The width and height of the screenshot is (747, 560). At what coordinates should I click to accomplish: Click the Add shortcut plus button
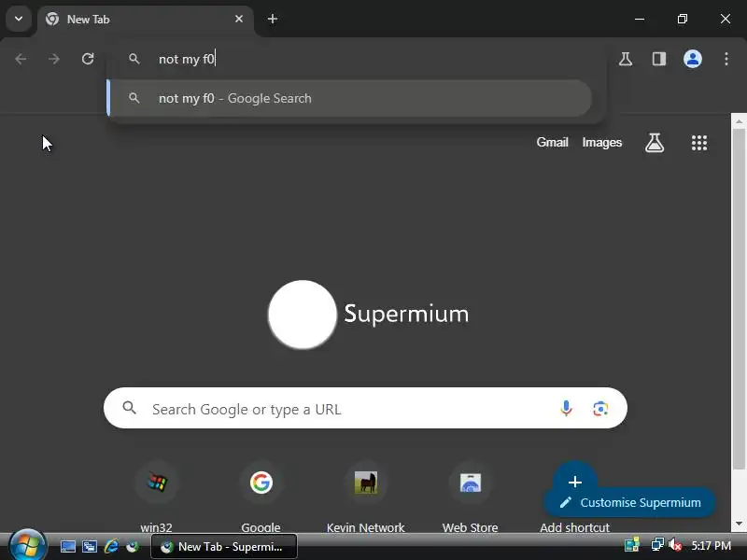[x=575, y=482]
